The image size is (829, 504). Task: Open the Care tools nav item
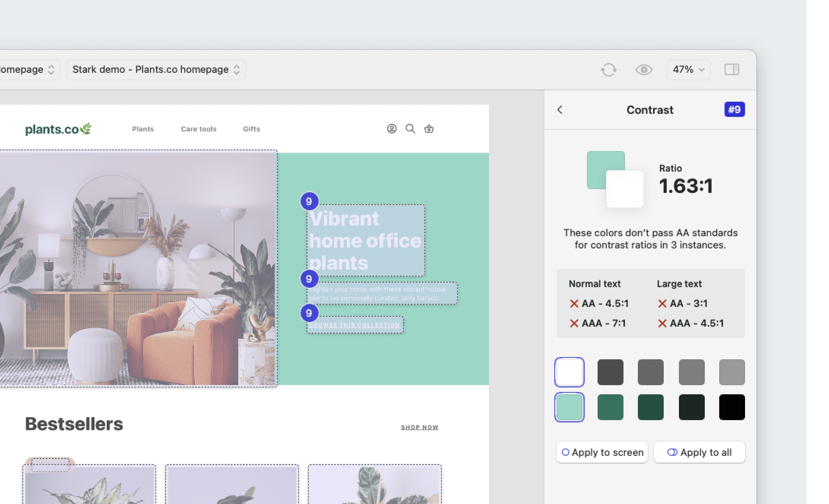point(199,129)
